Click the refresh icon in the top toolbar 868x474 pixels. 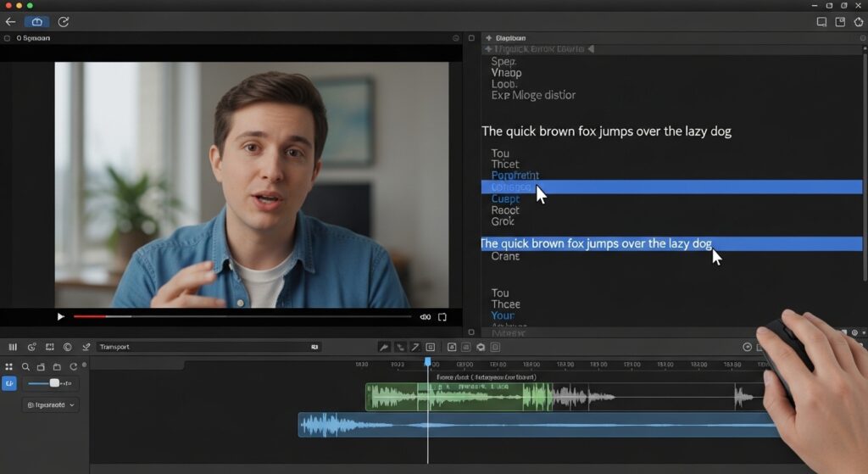click(x=64, y=22)
